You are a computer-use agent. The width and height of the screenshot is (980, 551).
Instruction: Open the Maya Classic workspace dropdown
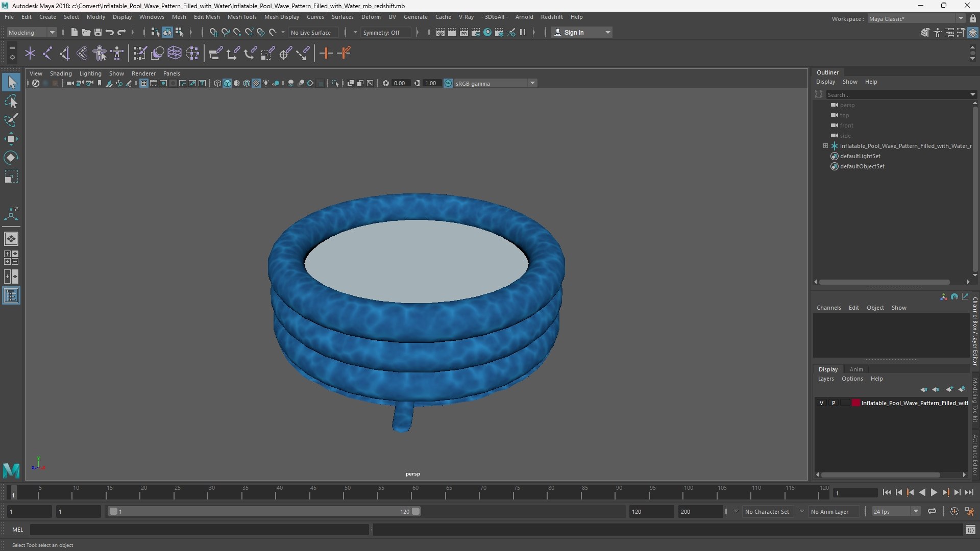pos(916,18)
